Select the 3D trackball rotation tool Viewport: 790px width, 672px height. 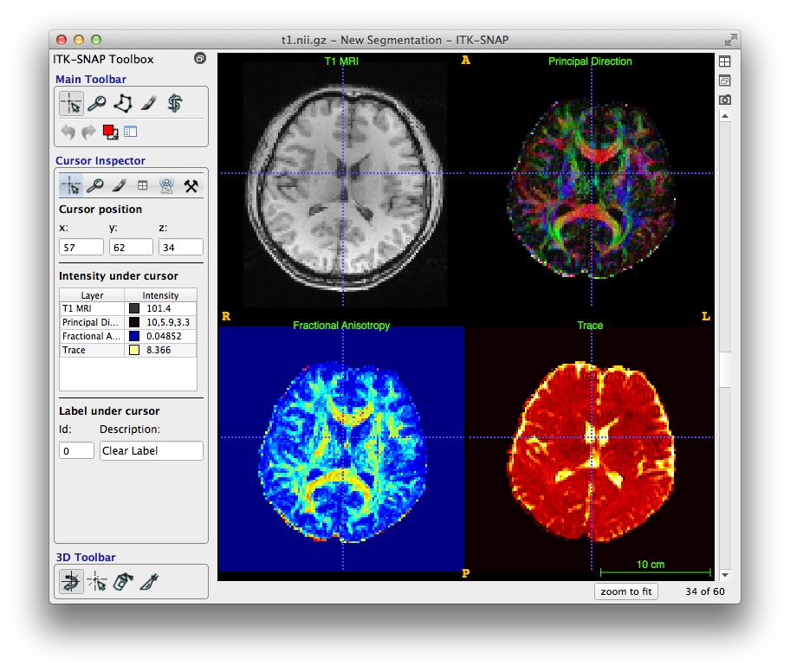(71, 581)
